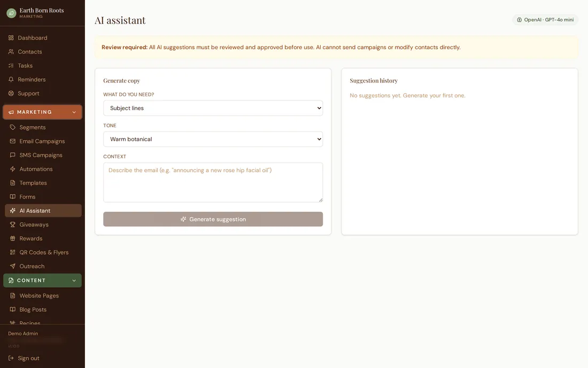
Task: Click the Context description text area
Action: coord(213,182)
